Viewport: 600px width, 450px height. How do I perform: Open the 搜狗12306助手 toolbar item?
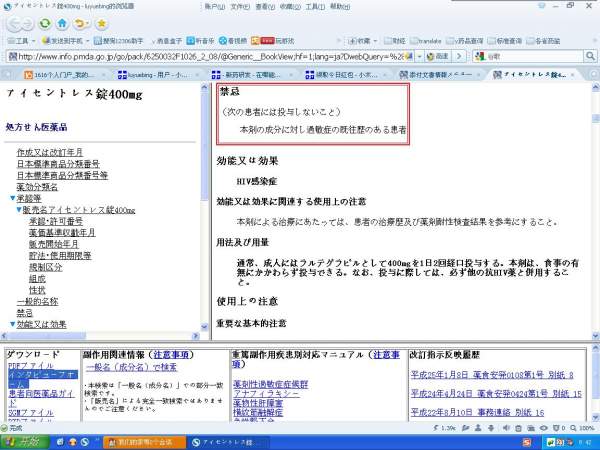(x=119, y=41)
